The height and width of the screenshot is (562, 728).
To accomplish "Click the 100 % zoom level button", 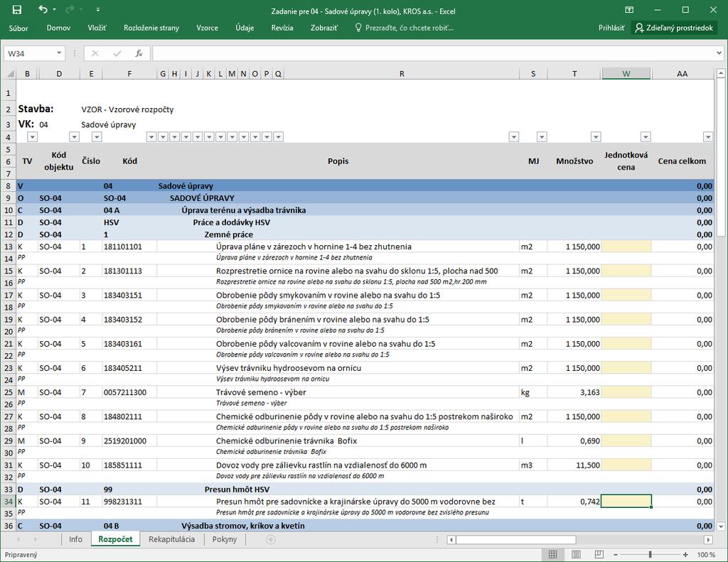I will 706,555.
